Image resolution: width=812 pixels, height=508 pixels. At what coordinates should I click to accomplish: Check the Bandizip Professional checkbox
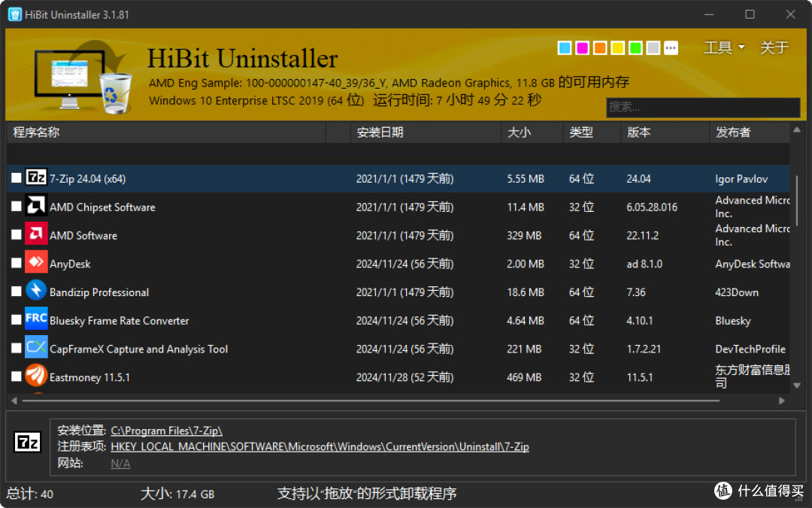click(16, 292)
